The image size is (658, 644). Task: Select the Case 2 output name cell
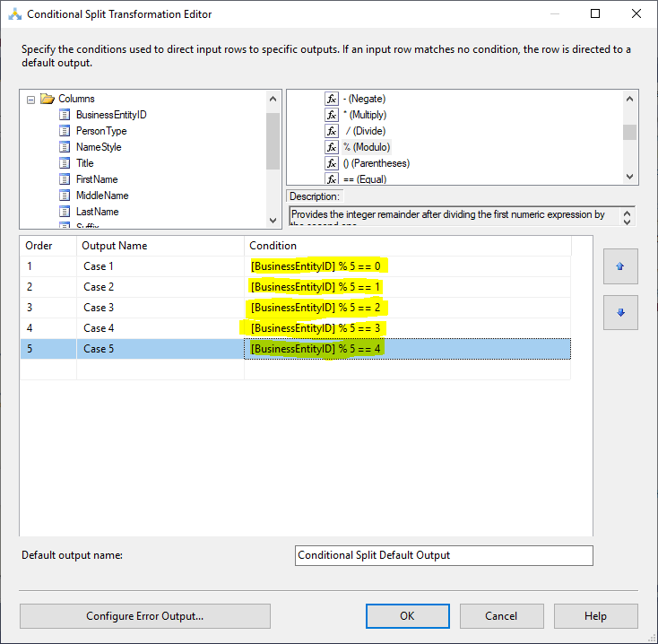[160, 287]
